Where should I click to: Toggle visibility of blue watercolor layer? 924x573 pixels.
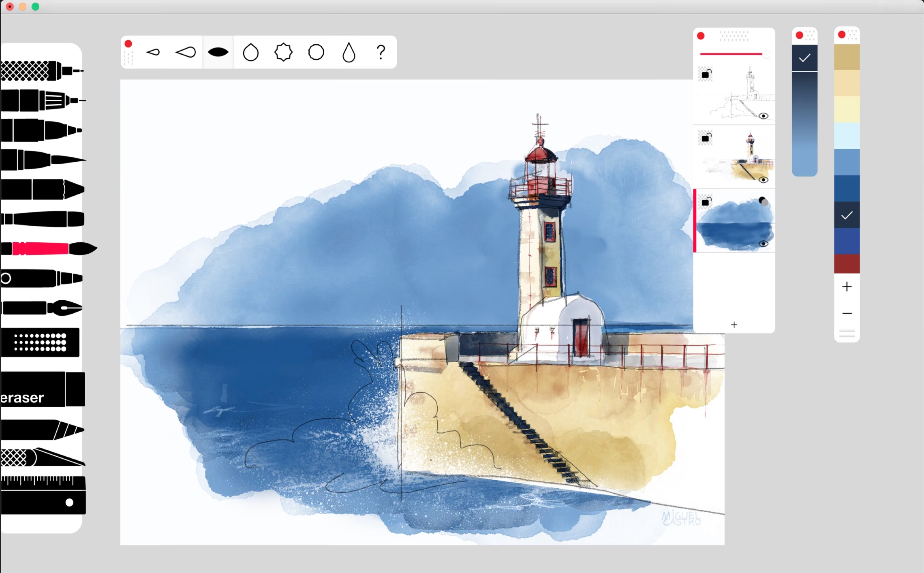[x=763, y=244]
